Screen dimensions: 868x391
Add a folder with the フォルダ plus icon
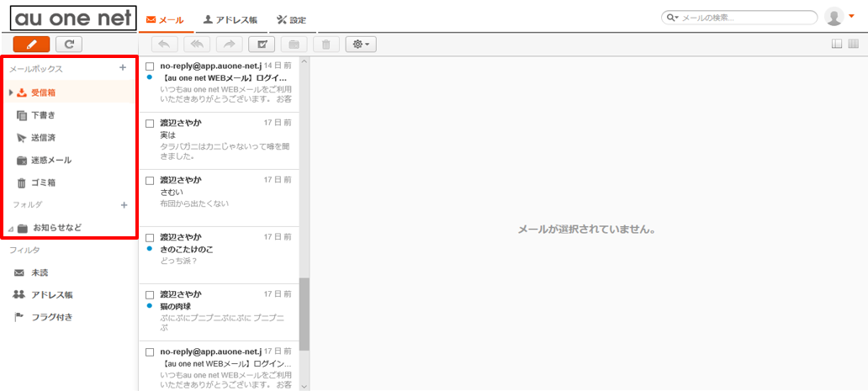[x=124, y=205]
